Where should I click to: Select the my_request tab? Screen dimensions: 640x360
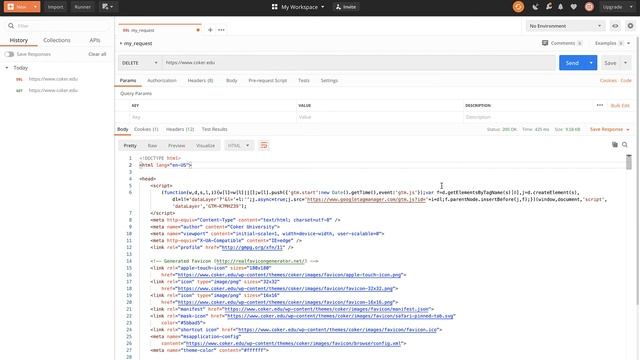click(159, 30)
